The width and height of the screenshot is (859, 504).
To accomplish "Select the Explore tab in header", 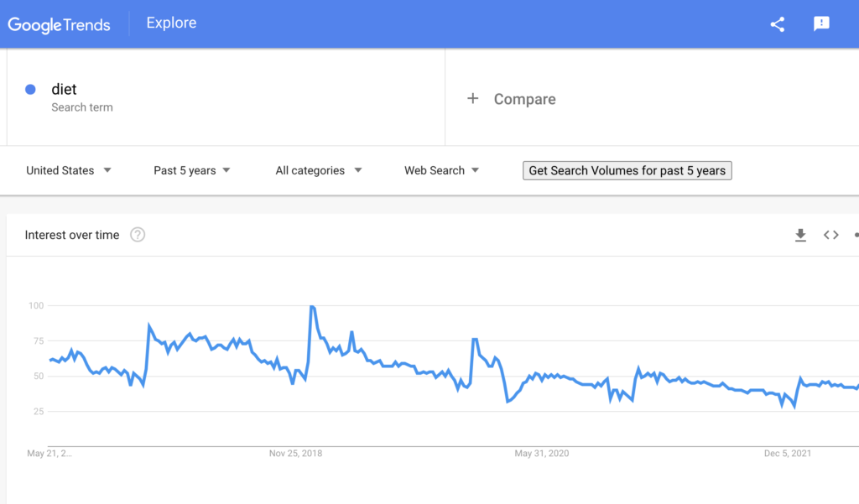I will coord(171,23).
